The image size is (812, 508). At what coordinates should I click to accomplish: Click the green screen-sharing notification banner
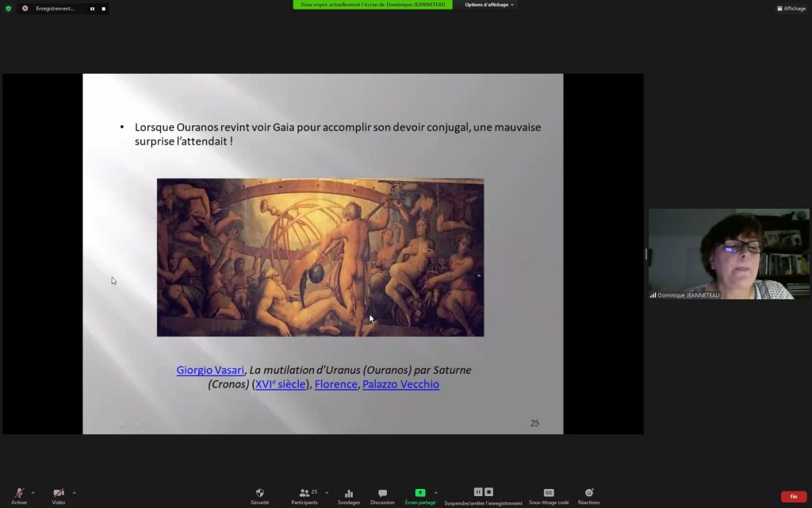373,5
